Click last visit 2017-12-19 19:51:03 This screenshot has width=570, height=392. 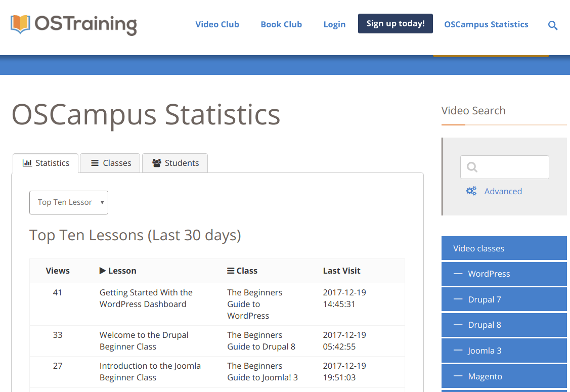344,372
